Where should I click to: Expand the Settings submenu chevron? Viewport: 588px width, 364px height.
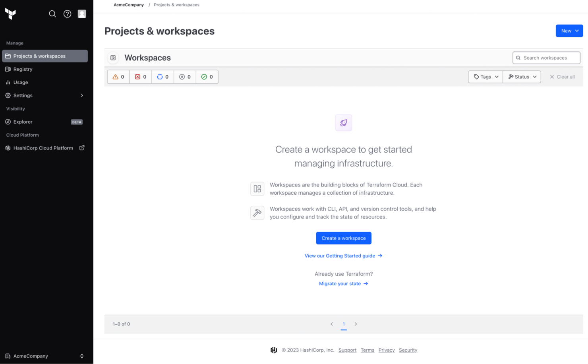point(82,95)
